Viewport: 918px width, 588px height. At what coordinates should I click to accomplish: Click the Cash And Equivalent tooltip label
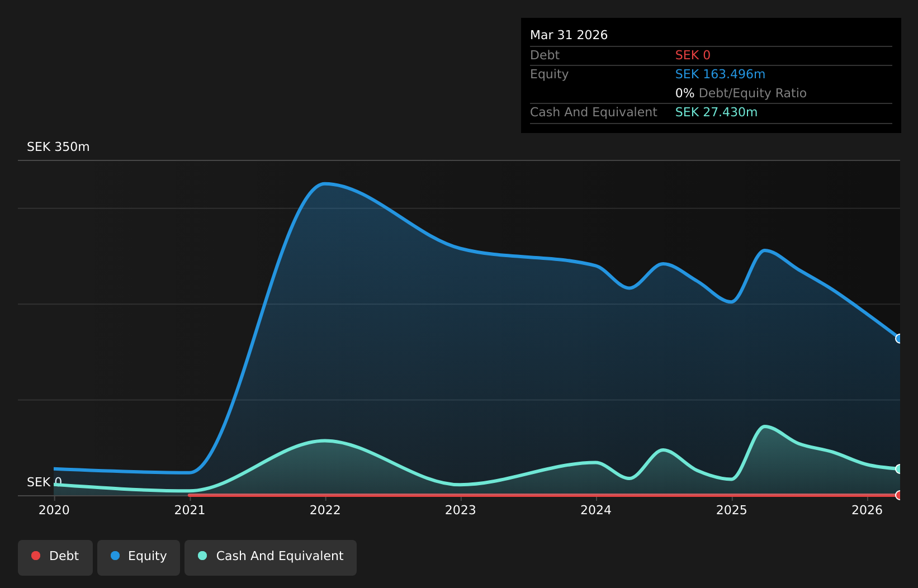click(x=593, y=112)
